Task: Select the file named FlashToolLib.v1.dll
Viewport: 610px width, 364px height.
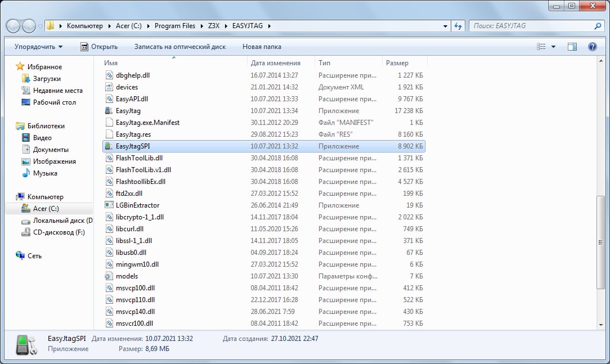Action: click(x=143, y=170)
